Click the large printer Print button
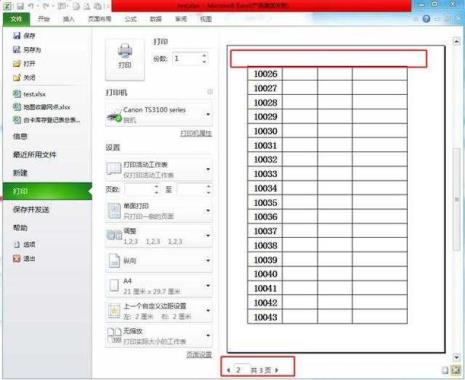Screen dimensions: 465x380 pos(125,59)
